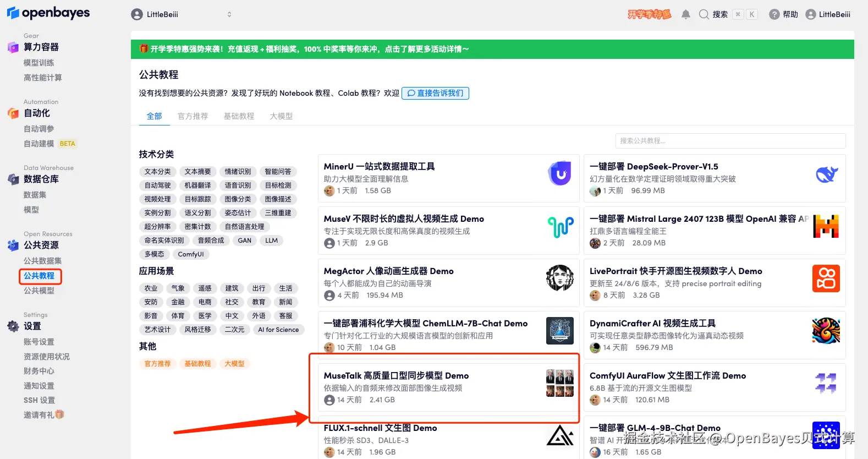Image resolution: width=868 pixels, height=459 pixels.
Task: Select the 风格迁移 tag
Action: (198, 330)
